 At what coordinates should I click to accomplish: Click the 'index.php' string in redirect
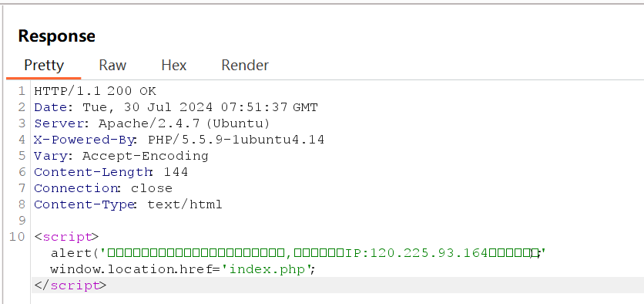(x=266, y=269)
